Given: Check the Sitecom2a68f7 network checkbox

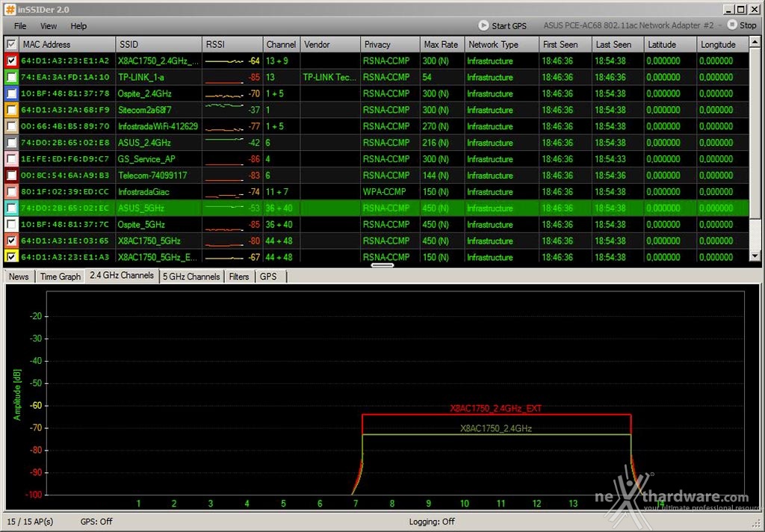Looking at the screenshot, I should [11, 110].
